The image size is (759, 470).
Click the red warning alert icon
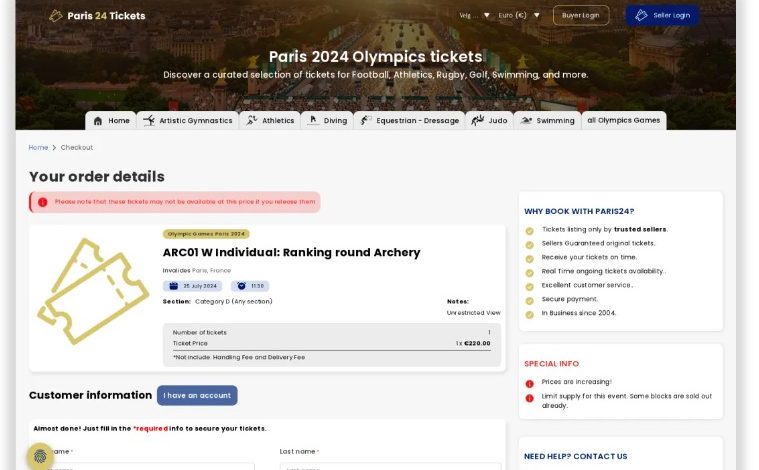[43, 202]
